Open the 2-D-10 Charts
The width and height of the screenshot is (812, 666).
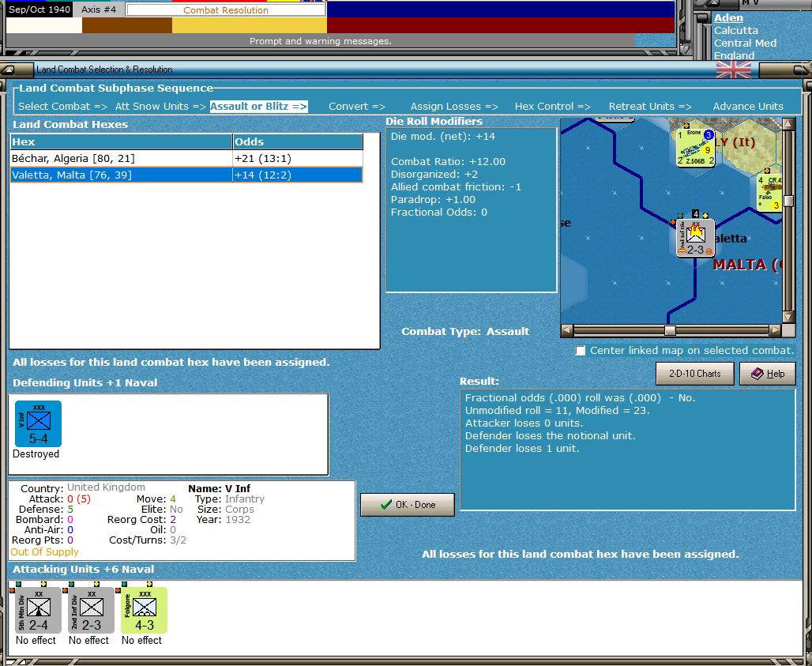(694, 374)
